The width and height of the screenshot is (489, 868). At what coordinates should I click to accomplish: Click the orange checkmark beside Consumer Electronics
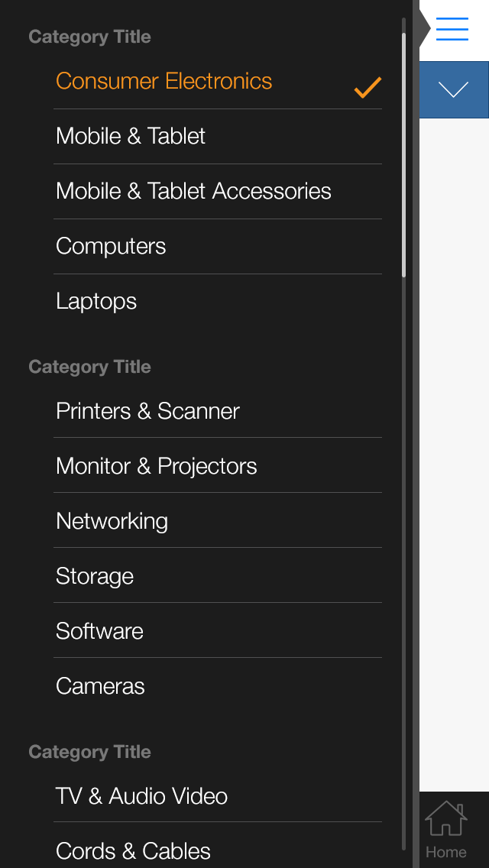tap(366, 87)
